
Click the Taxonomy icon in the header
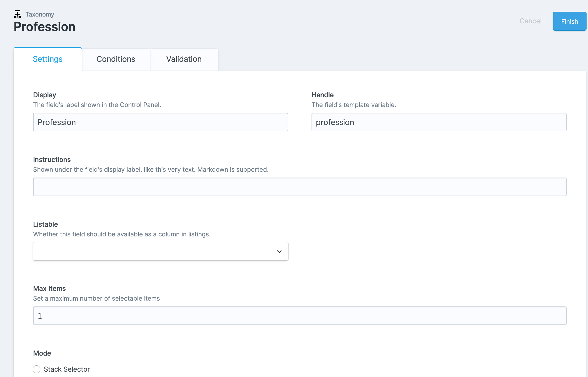click(17, 14)
